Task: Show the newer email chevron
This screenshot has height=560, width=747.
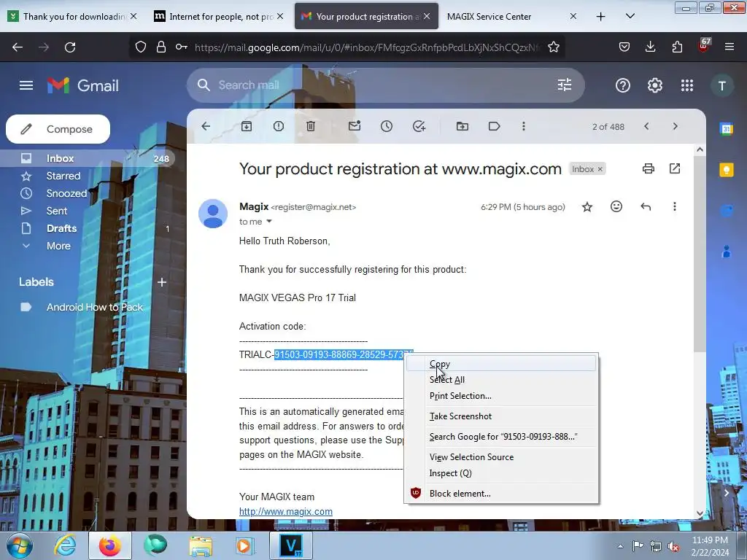Action: coord(646,126)
